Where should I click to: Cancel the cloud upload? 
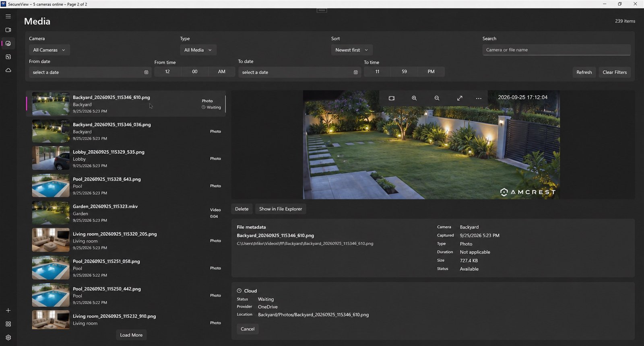[248, 329]
